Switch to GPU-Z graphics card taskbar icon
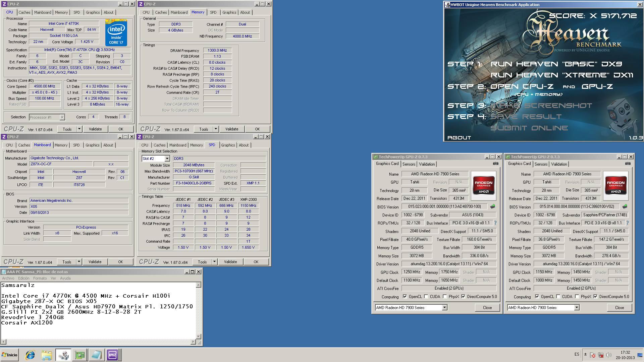 80,355
